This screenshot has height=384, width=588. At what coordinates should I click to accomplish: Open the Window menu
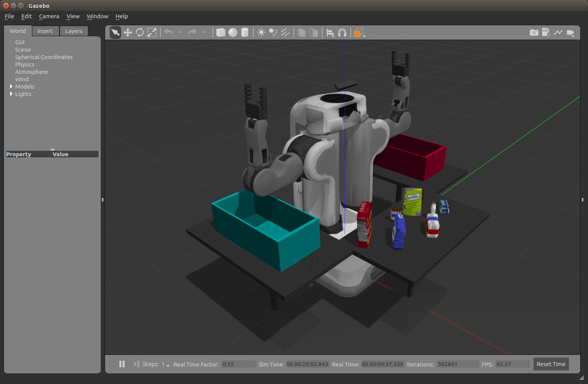click(x=97, y=16)
